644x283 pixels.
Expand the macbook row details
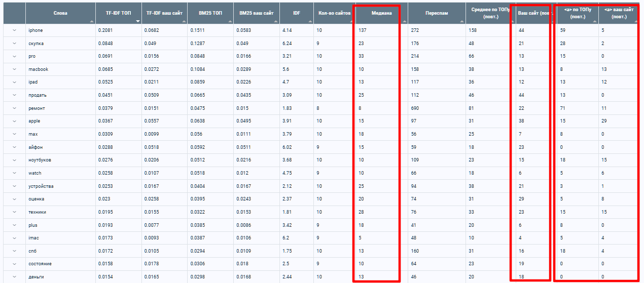[x=14, y=69]
